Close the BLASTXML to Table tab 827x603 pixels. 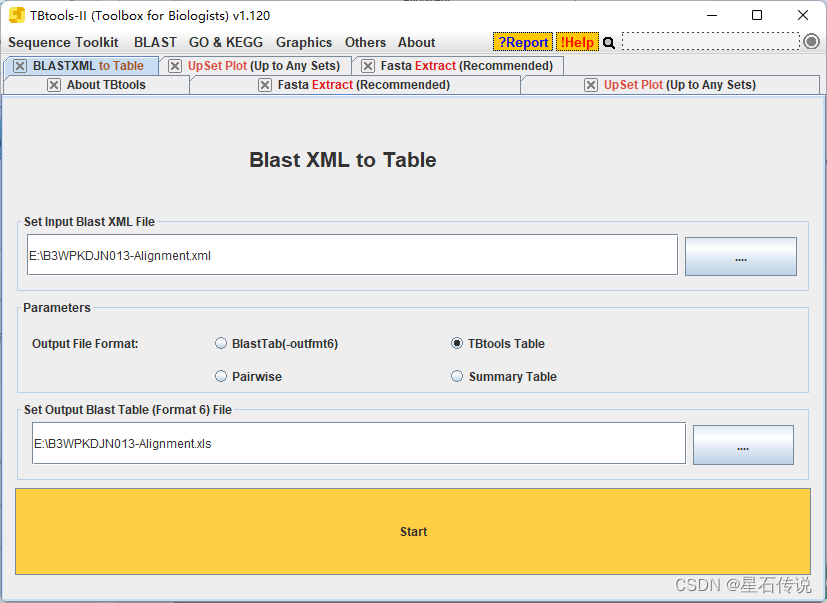[20, 66]
